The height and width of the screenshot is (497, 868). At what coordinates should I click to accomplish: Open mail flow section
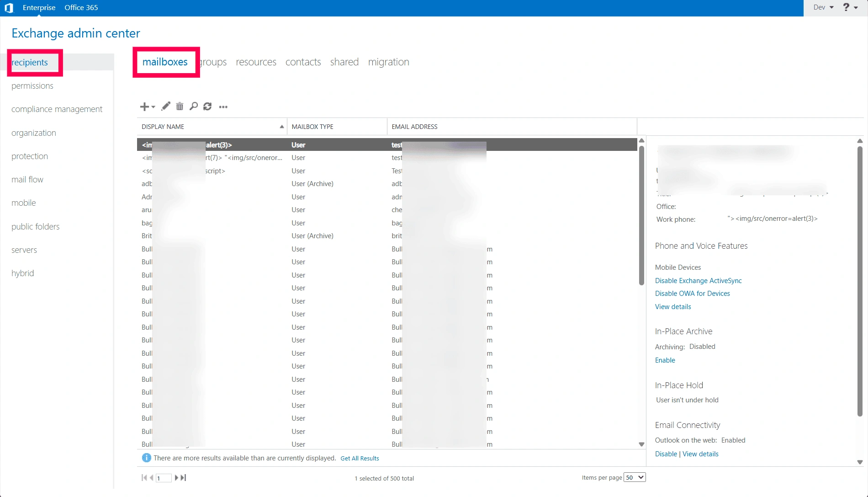[27, 180]
